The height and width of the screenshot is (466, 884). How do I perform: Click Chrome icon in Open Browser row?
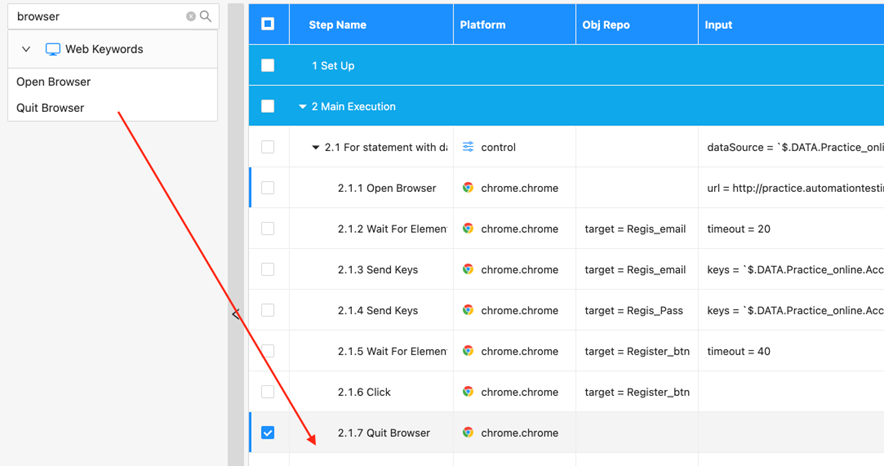click(x=468, y=188)
